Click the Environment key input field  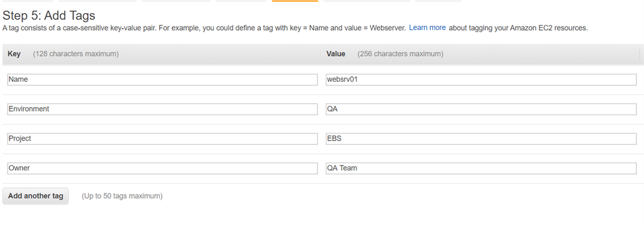(x=162, y=109)
